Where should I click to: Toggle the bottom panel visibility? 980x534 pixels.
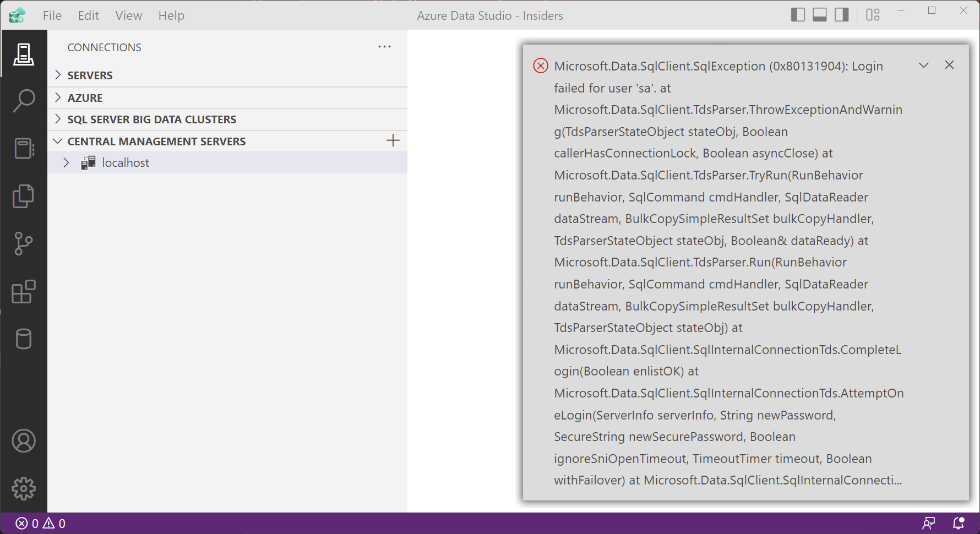point(819,15)
